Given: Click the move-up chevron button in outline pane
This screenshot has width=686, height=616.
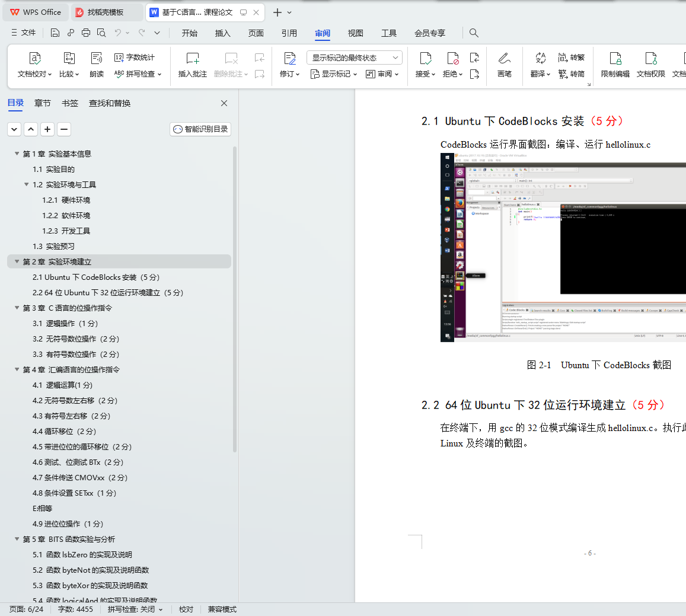Looking at the screenshot, I should (x=31, y=129).
